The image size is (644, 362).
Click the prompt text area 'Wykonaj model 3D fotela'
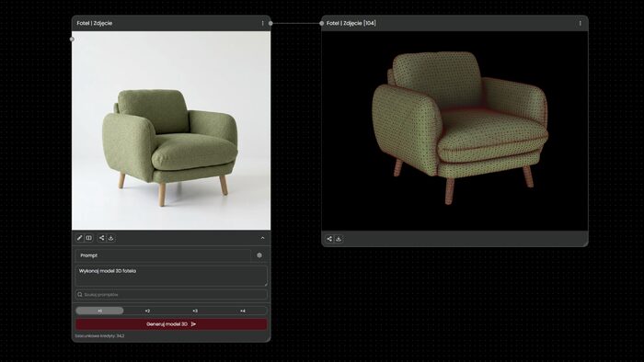[171, 276]
